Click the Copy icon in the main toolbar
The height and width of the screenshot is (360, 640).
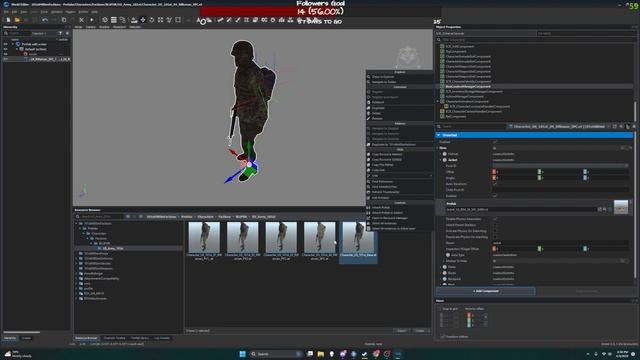[x=64, y=20]
